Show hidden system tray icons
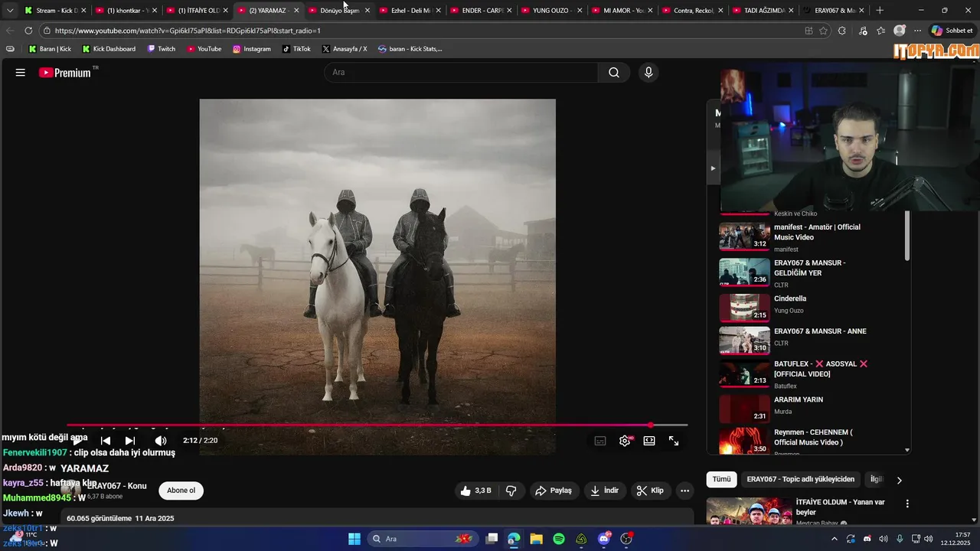The width and height of the screenshot is (980, 551). tap(835, 539)
